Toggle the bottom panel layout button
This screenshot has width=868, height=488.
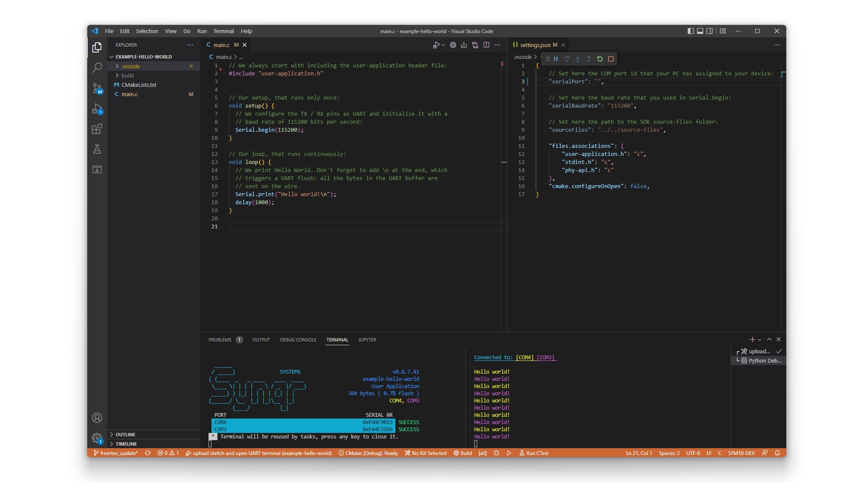[x=700, y=31]
